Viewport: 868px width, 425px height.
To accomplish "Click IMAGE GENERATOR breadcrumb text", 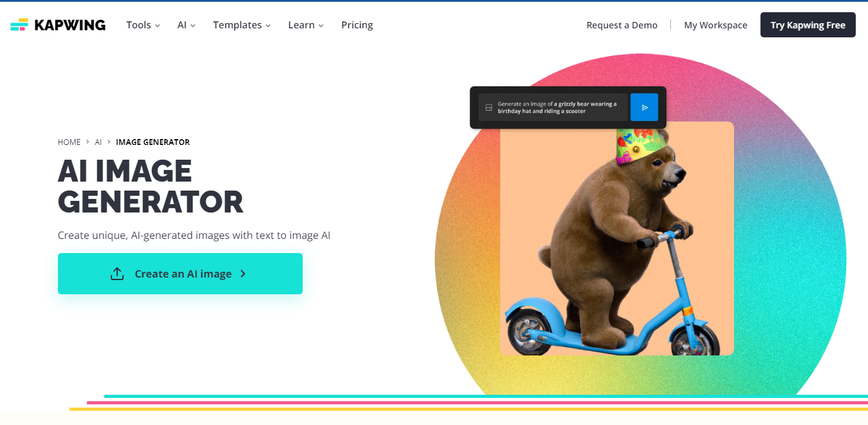I will pyautogui.click(x=153, y=142).
